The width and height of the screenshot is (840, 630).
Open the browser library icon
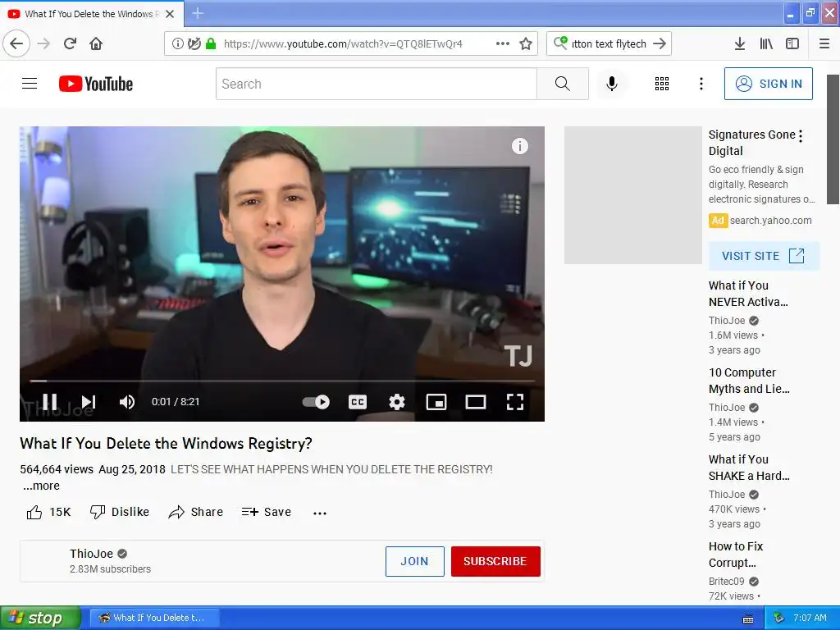(766, 44)
